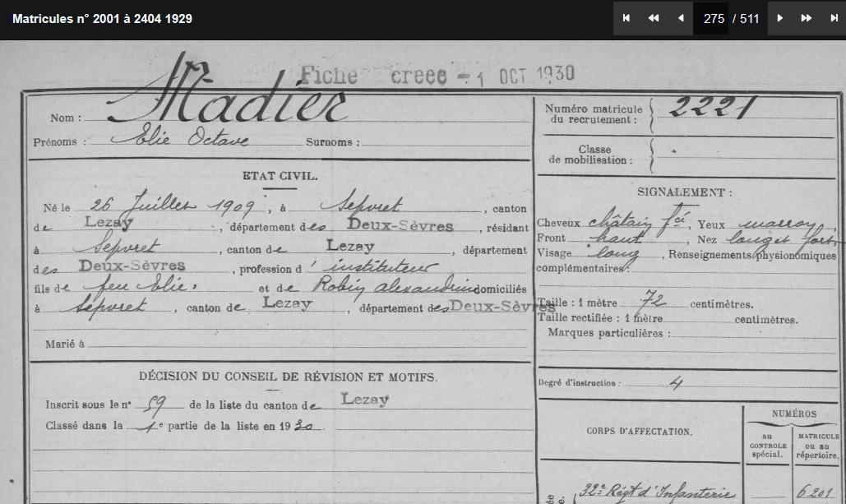The image size is (846, 504).
Task: Click the fast forward double-arrow icon
Action: [x=807, y=18]
